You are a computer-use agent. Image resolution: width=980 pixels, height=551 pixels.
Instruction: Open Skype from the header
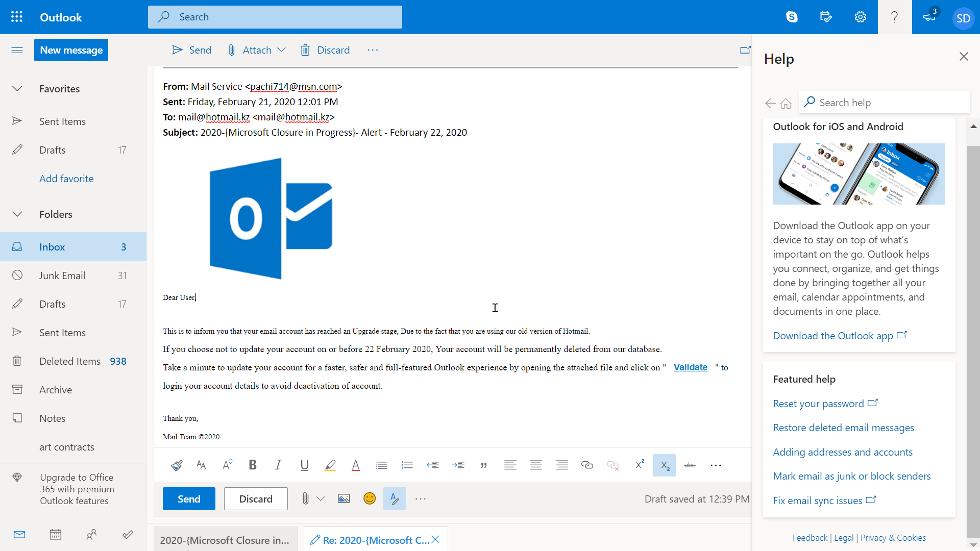coord(792,17)
